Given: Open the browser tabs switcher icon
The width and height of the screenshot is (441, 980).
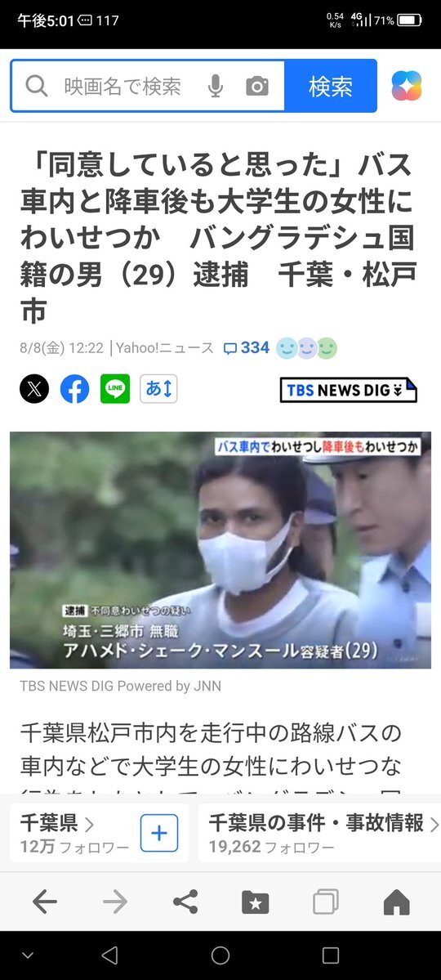Looking at the screenshot, I should [x=325, y=902].
